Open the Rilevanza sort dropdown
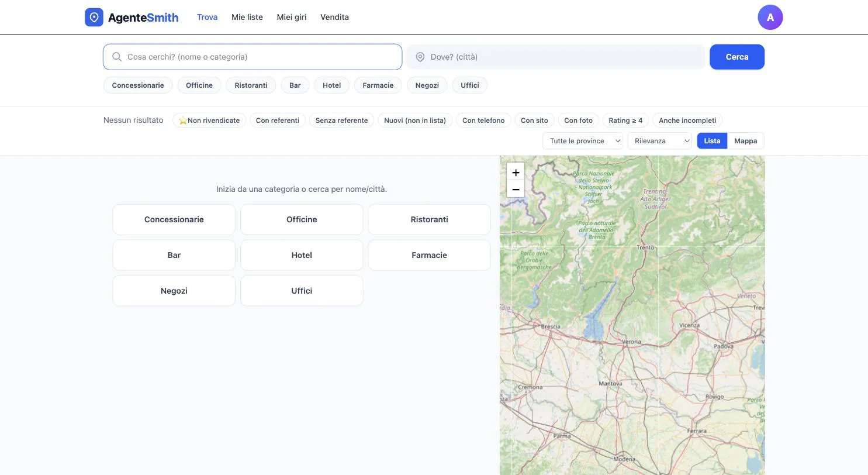 660,141
